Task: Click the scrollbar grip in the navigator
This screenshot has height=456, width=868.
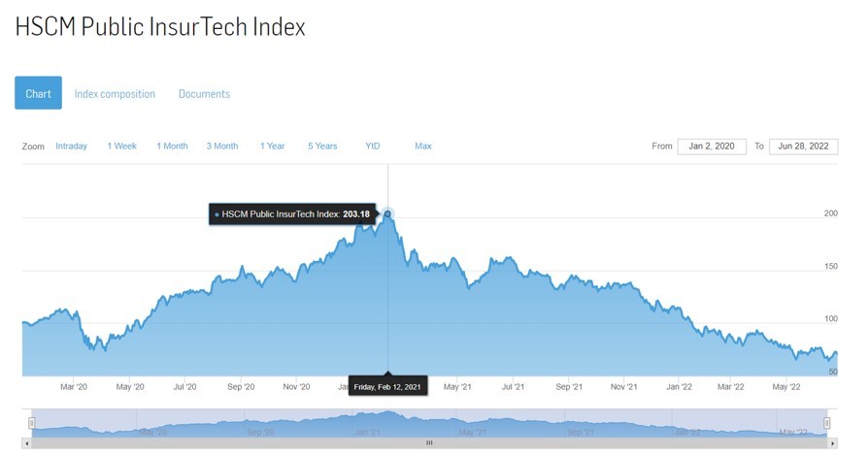Action: coord(429,443)
